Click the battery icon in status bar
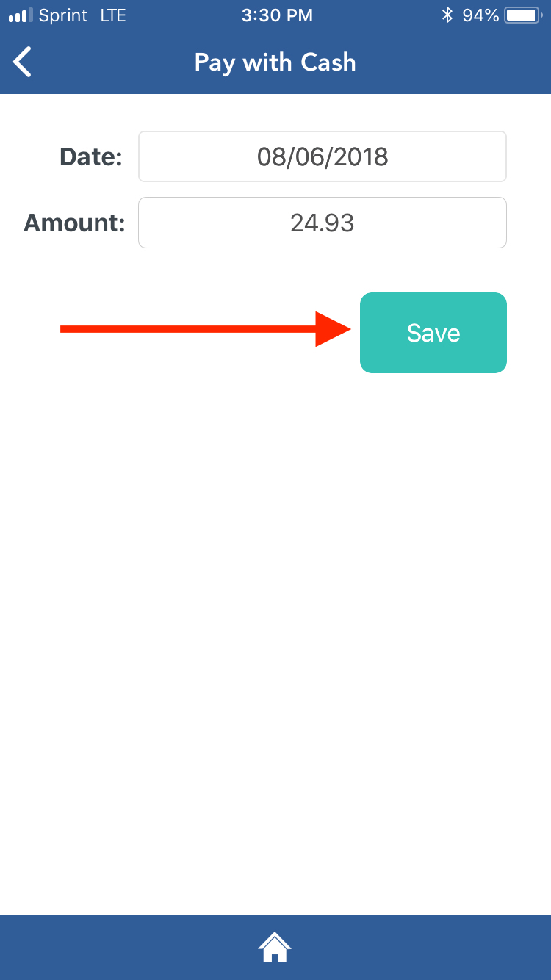This screenshot has height=980, width=551. [523, 15]
